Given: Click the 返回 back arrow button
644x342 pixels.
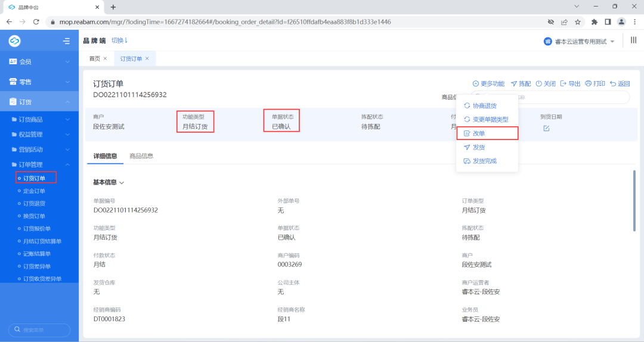Looking at the screenshot, I should (620, 84).
